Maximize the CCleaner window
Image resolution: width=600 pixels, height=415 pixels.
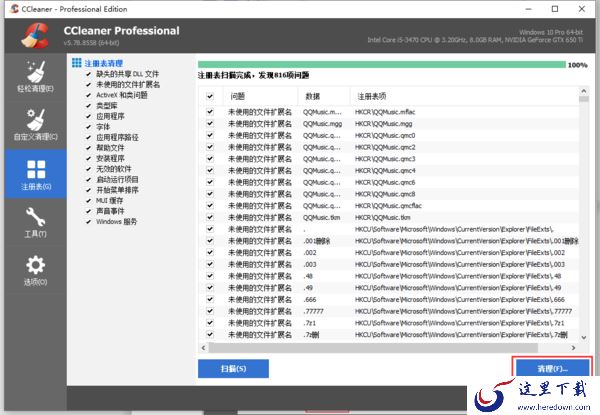555,9
